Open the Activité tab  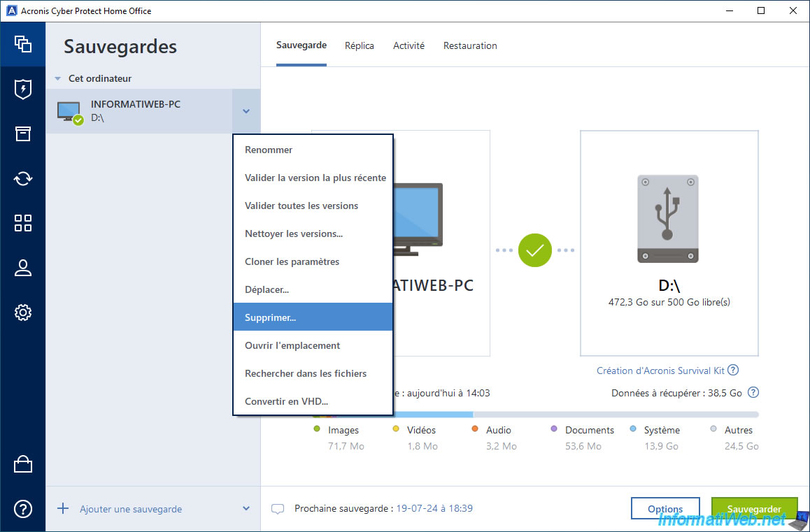[x=408, y=45]
